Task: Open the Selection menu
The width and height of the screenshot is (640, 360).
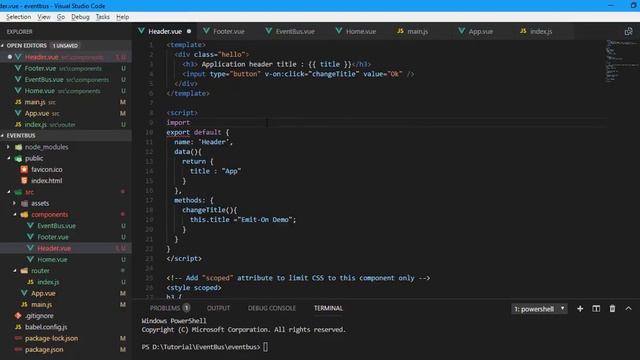Action: [18, 17]
